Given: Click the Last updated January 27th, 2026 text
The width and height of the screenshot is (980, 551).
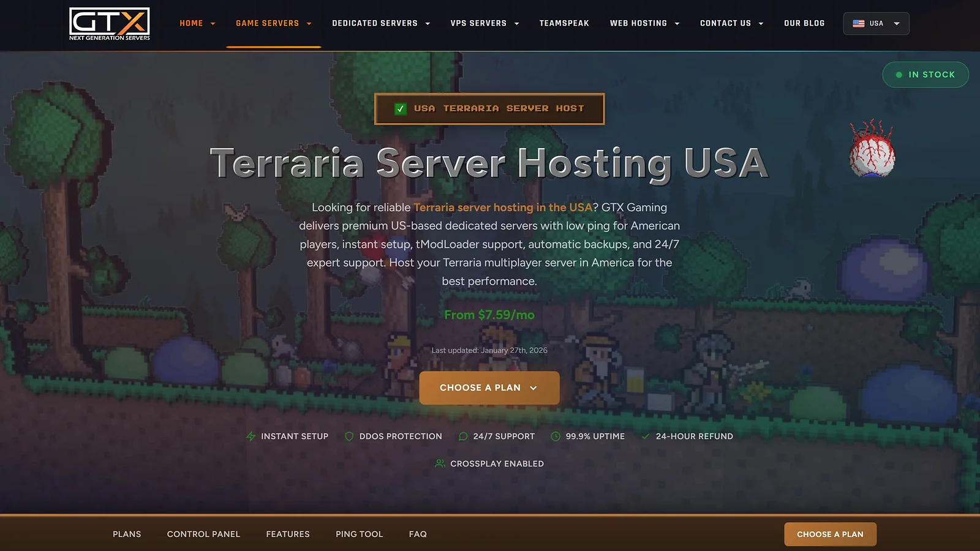Looking at the screenshot, I should point(489,350).
